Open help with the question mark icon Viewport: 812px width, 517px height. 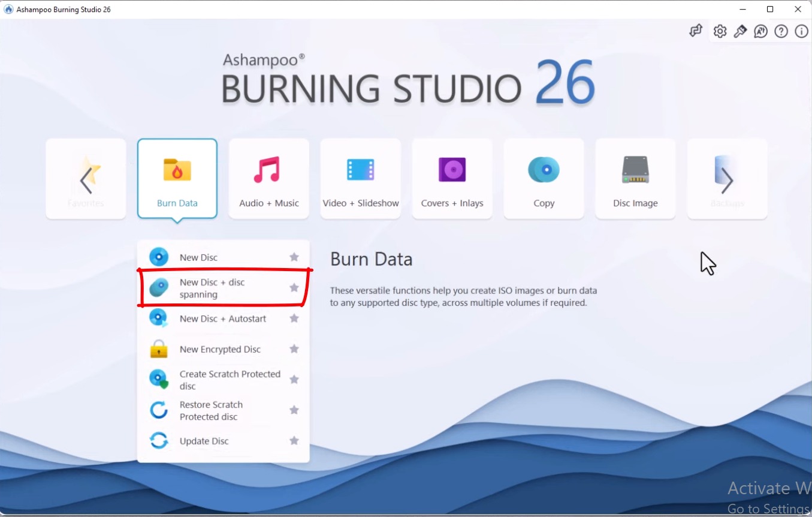tap(781, 32)
